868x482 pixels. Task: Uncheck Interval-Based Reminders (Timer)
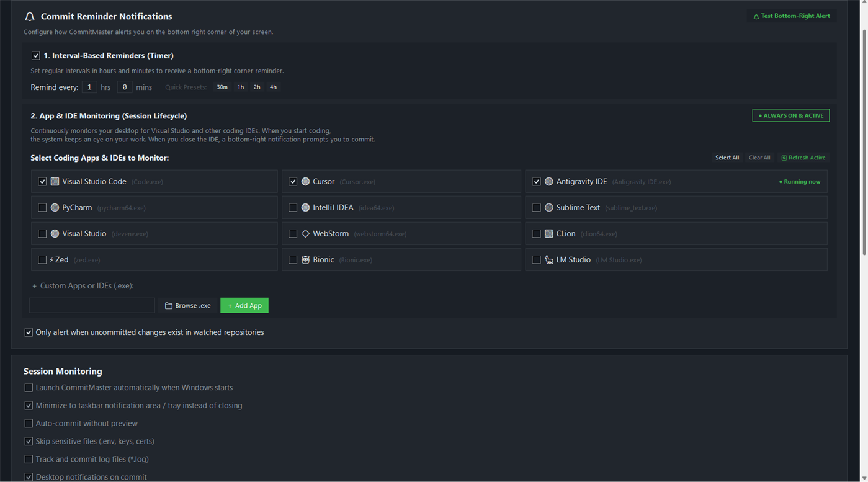36,56
